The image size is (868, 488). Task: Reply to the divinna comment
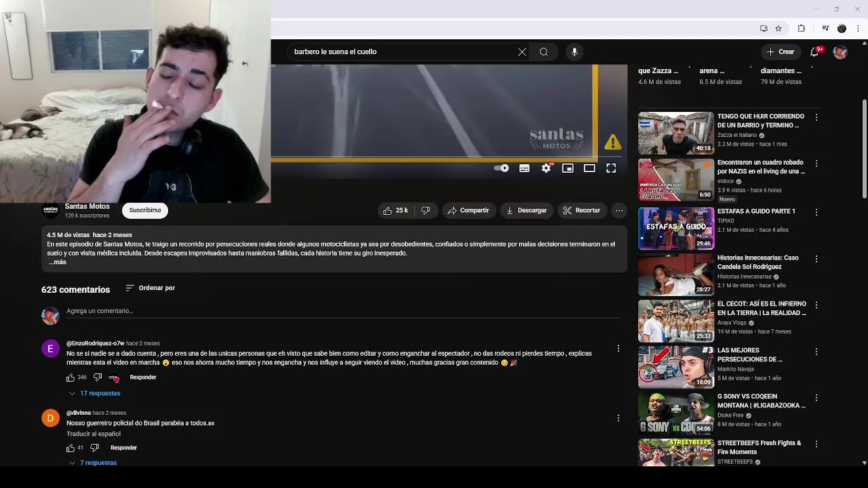123,448
